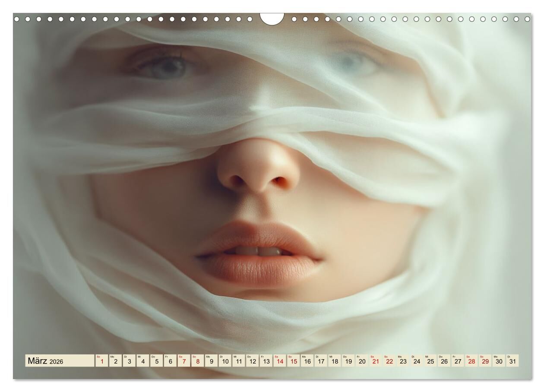
Task: Click the last date cell 31
Action: point(512,361)
